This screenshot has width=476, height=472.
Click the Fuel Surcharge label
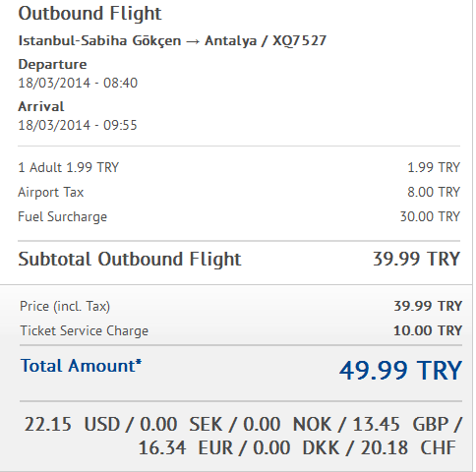pos(62,217)
